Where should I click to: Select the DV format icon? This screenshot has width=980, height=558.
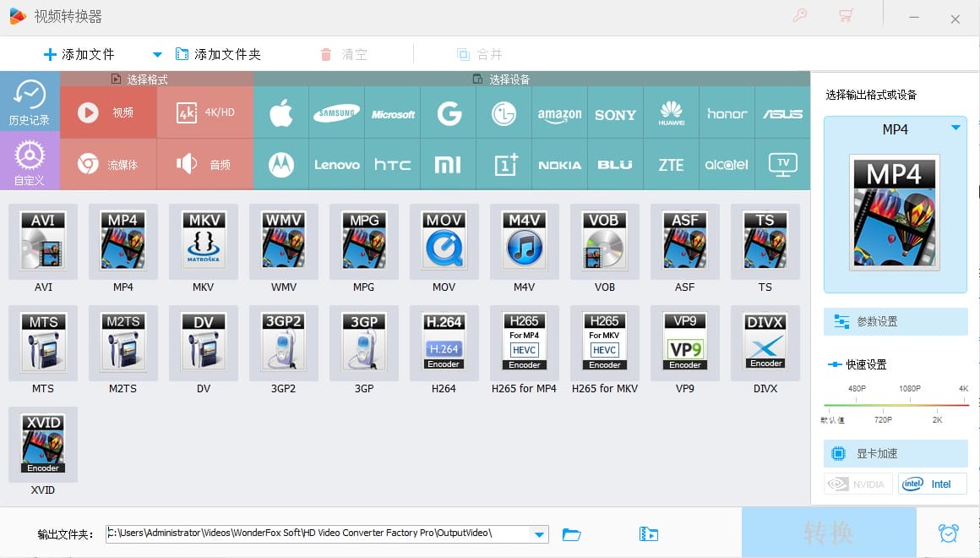203,342
